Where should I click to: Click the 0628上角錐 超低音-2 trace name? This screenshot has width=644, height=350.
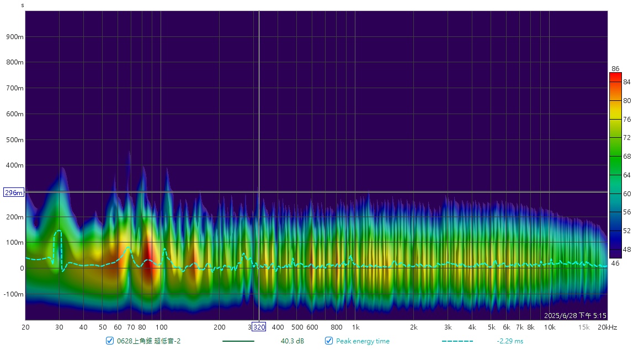(x=148, y=341)
